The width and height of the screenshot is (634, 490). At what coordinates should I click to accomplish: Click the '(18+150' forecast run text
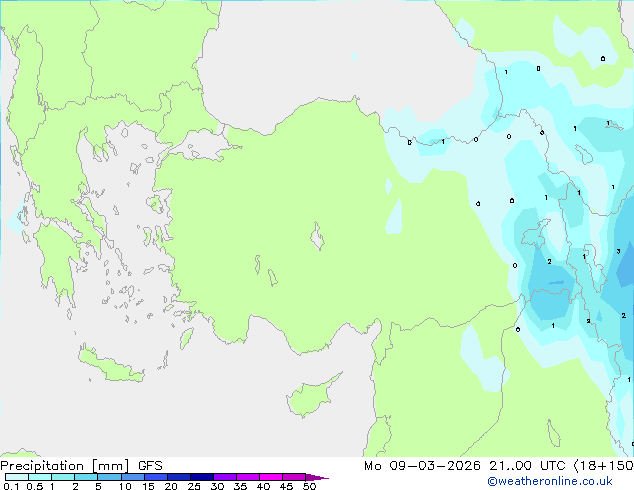pyautogui.click(x=604, y=466)
